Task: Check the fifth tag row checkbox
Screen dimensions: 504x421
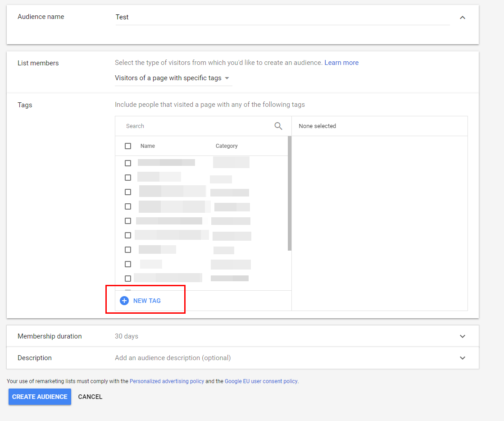Action: click(x=128, y=221)
